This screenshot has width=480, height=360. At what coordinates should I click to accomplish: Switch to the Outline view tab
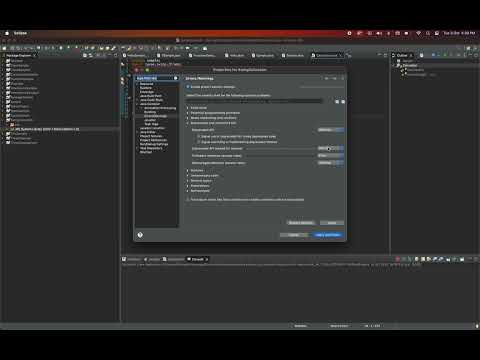402,55
